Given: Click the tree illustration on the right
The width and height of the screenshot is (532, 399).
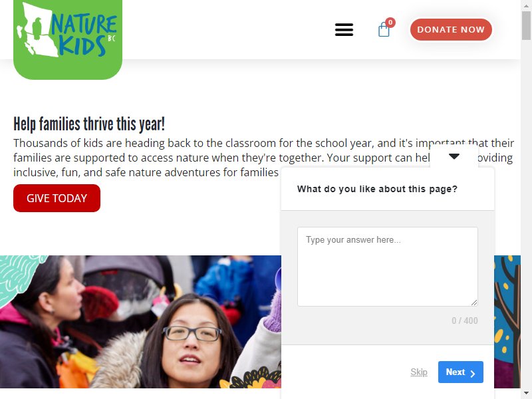Looking at the screenshot, I should (507, 322).
